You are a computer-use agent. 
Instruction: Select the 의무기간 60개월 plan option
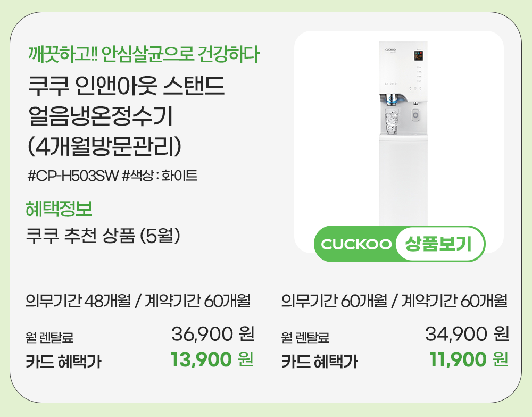(394, 301)
